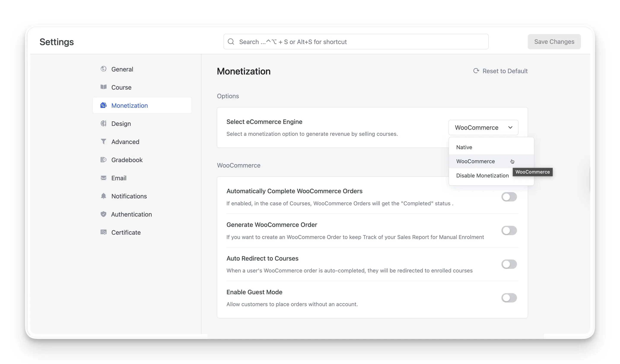The image size is (620, 364).
Task: Click the Settings page title
Action: coord(57,42)
